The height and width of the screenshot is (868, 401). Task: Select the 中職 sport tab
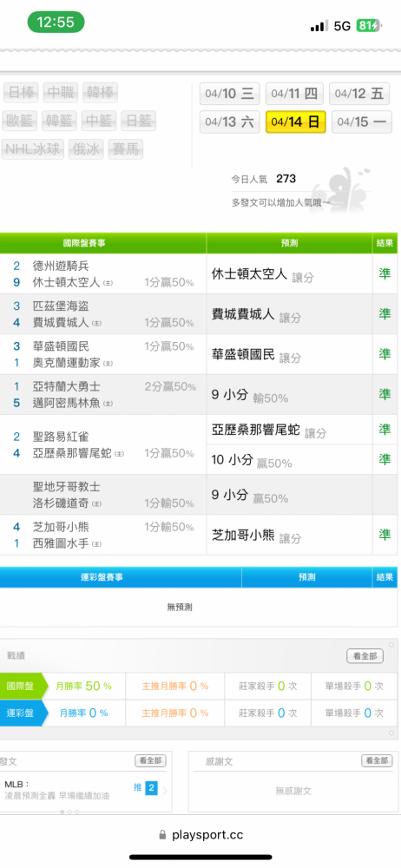coord(61,93)
